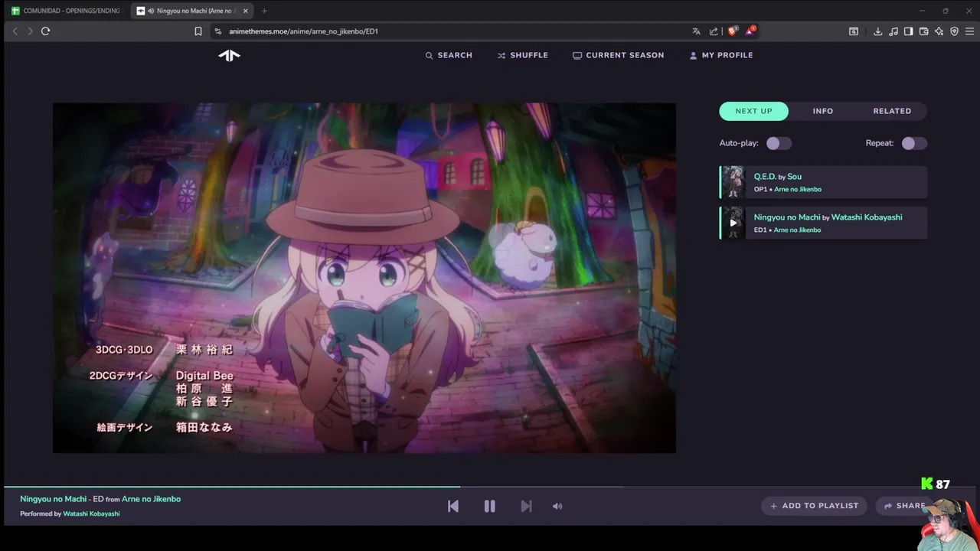The height and width of the screenshot is (551, 980).
Task: Skip to next track
Action: (x=526, y=506)
